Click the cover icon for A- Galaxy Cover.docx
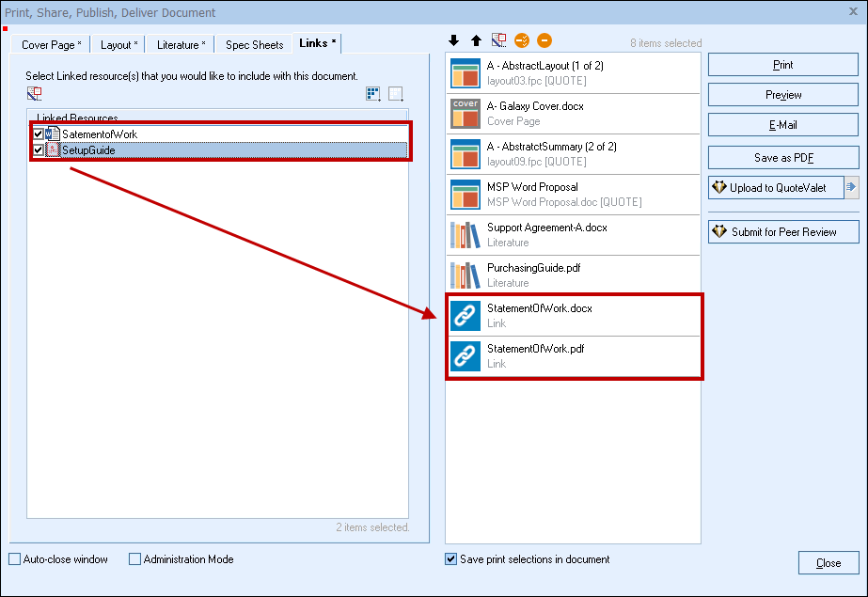 pyautogui.click(x=465, y=114)
